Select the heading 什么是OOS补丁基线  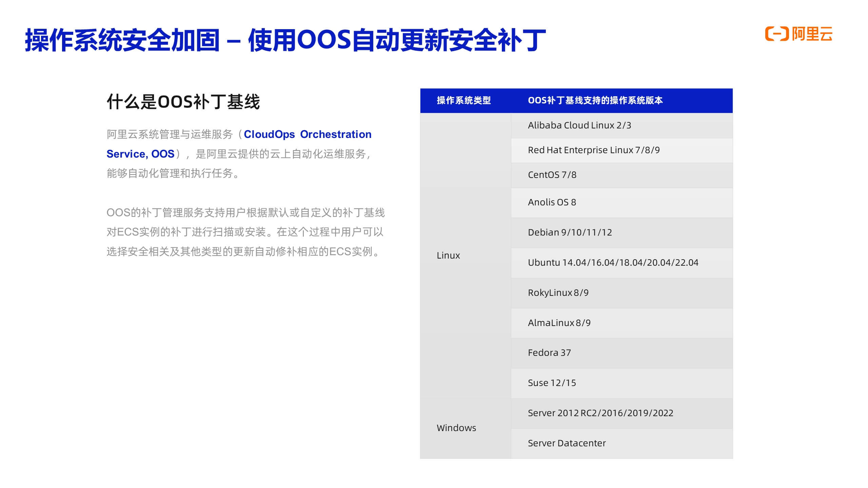[x=183, y=101]
